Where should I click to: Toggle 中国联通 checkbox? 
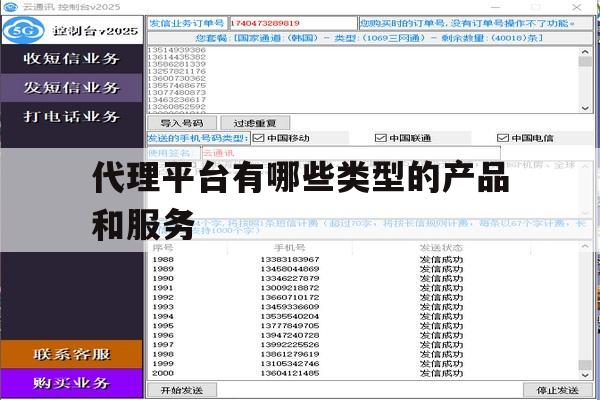coord(380,138)
